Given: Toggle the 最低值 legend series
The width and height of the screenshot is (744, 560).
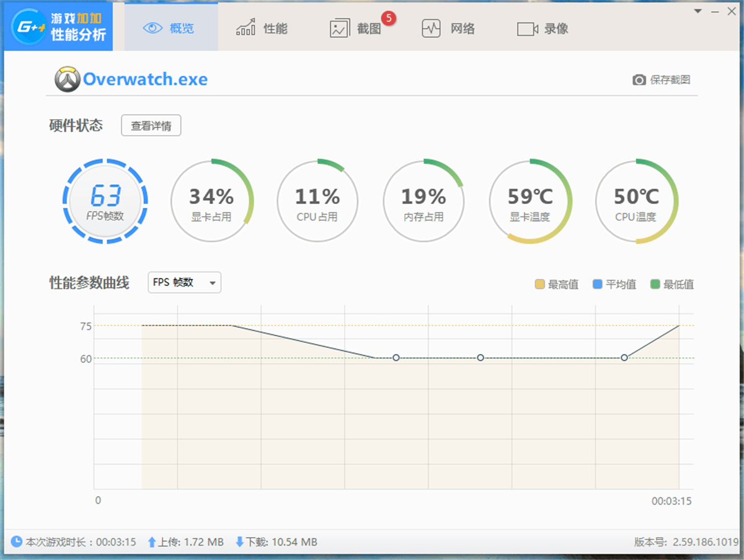Looking at the screenshot, I should pyautogui.click(x=672, y=285).
